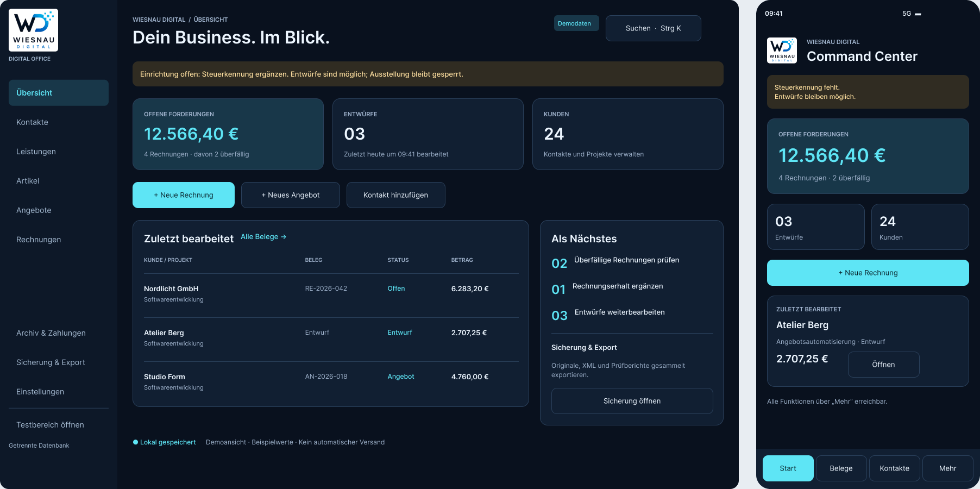Click the Demodaten badge

tap(576, 23)
